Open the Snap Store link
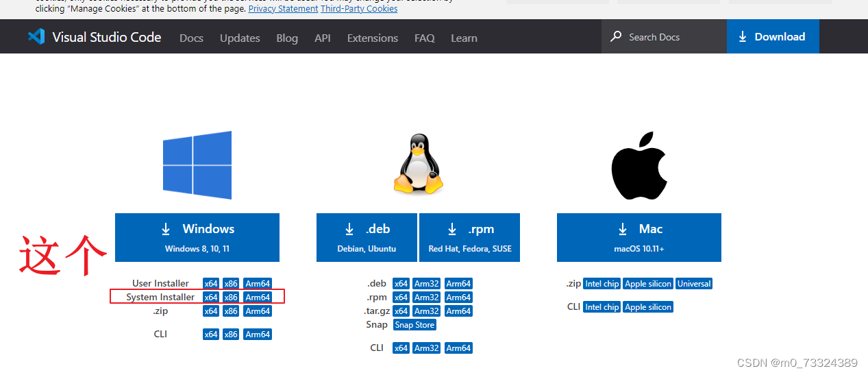The width and height of the screenshot is (868, 375). coord(414,325)
